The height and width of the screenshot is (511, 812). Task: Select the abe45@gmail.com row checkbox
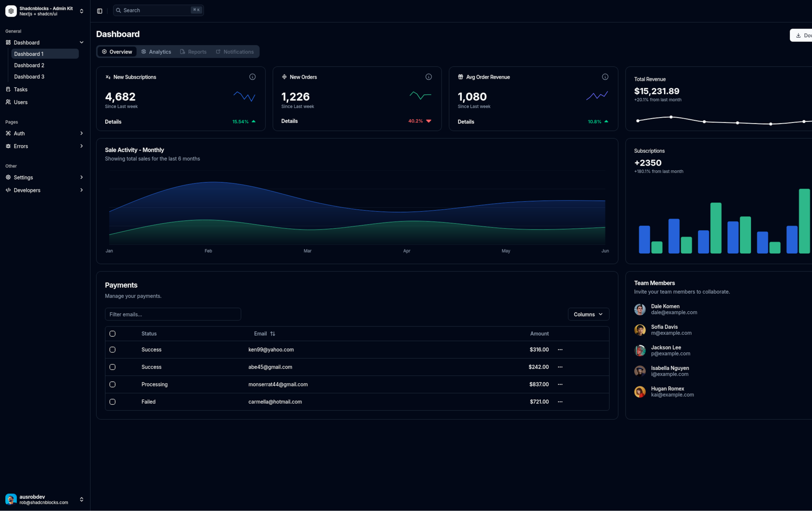point(113,367)
